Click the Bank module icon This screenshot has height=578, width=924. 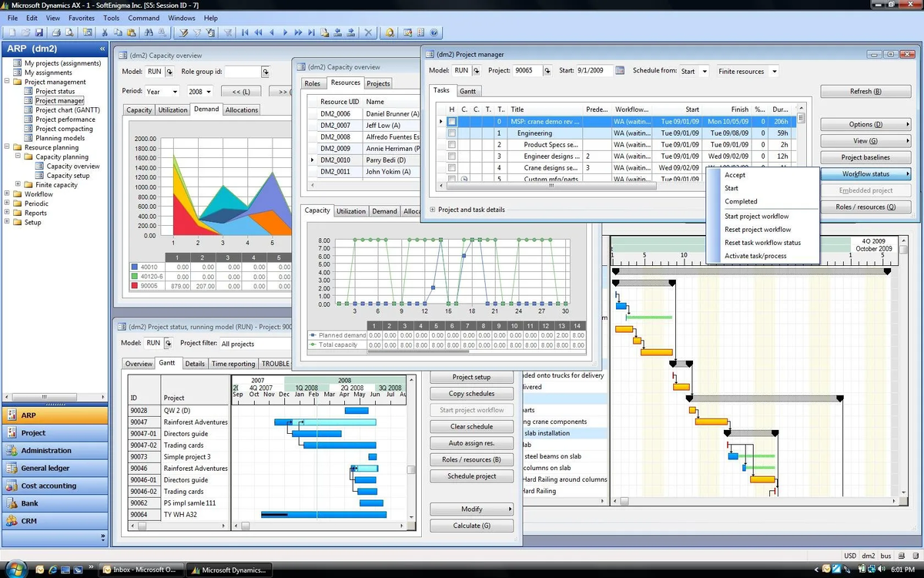click(x=12, y=503)
